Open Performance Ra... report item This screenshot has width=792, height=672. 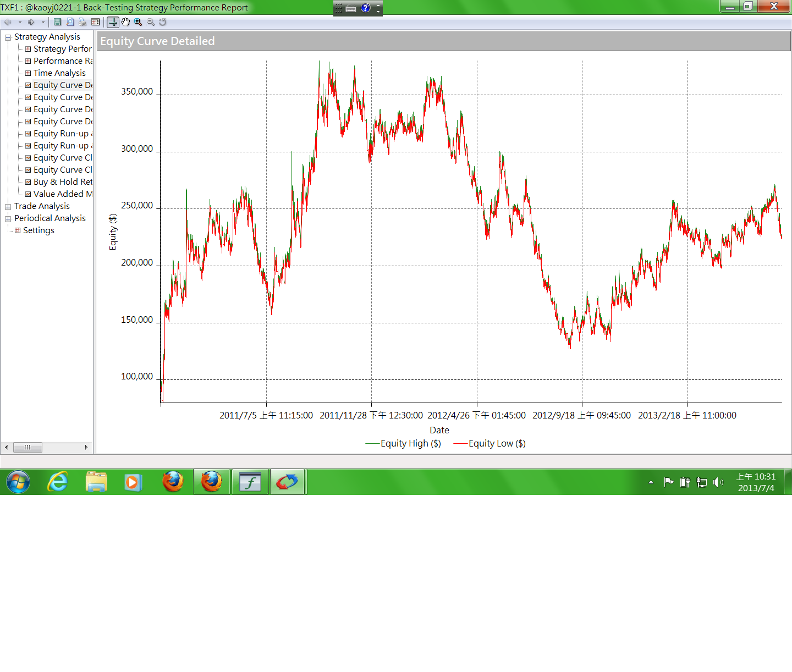click(x=63, y=61)
